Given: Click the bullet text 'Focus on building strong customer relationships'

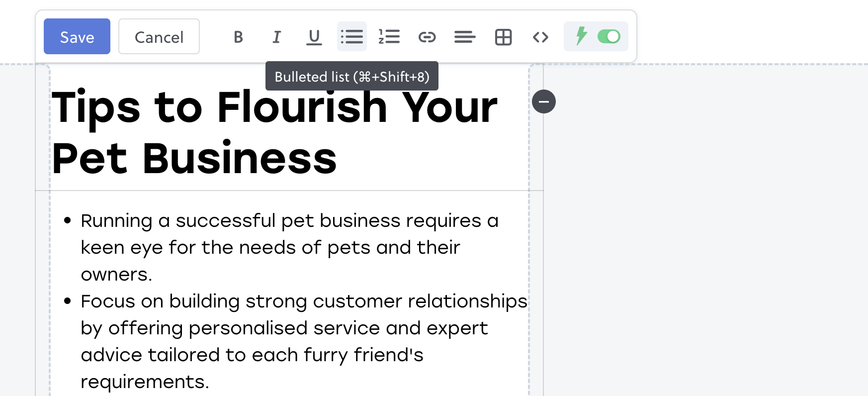Looking at the screenshot, I should (304, 301).
